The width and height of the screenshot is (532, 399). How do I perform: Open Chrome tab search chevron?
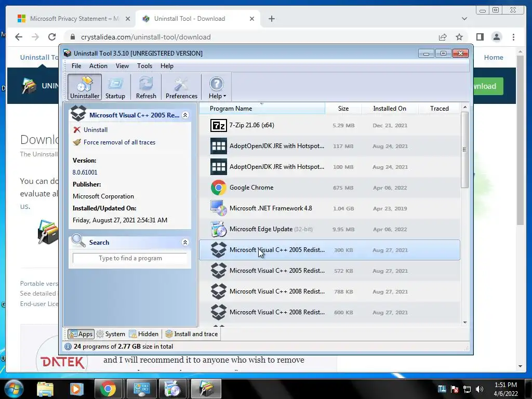click(464, 19)
